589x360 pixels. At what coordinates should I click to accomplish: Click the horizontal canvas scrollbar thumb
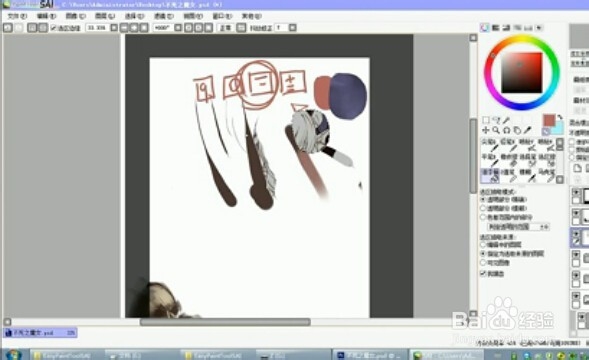225,322
